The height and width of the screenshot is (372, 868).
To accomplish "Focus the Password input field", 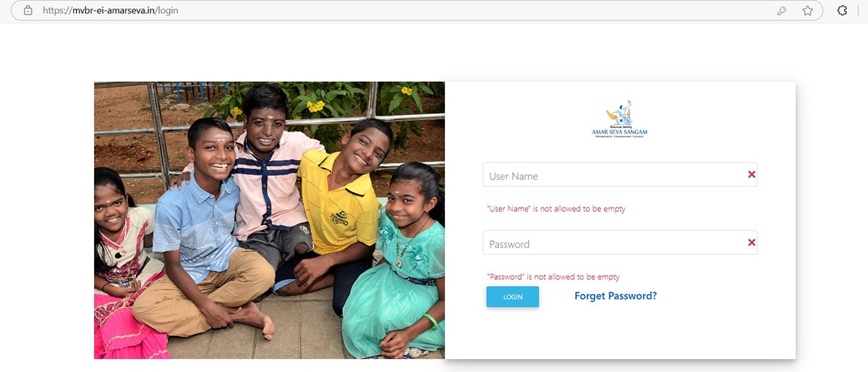I will 620,242.
